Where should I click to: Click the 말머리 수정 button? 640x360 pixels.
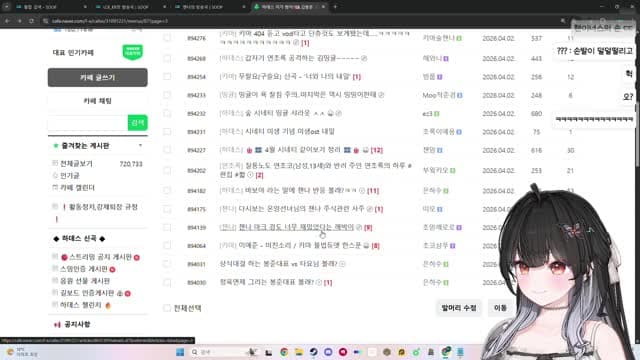[x=459, y=308]
